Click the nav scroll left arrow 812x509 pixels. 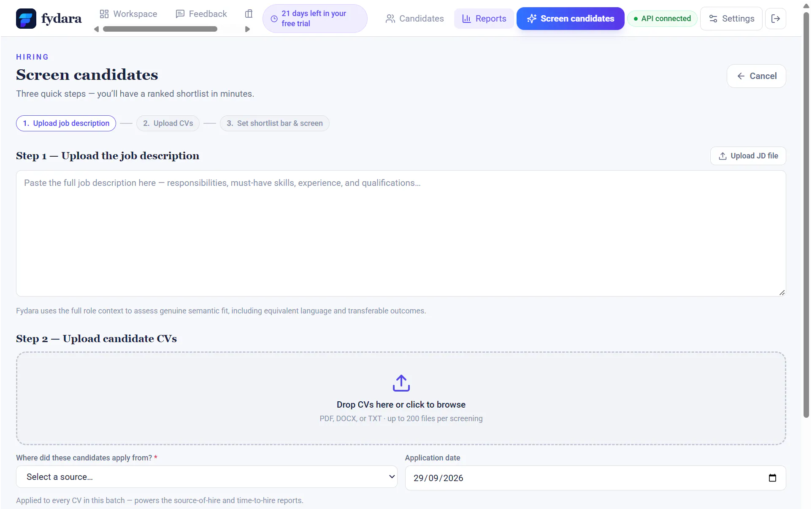96,29
